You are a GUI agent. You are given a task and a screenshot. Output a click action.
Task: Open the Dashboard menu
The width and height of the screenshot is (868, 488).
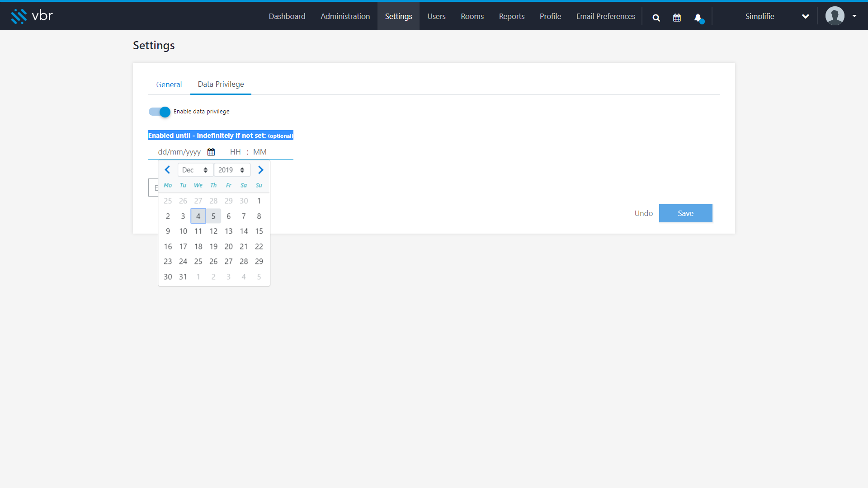287,16
